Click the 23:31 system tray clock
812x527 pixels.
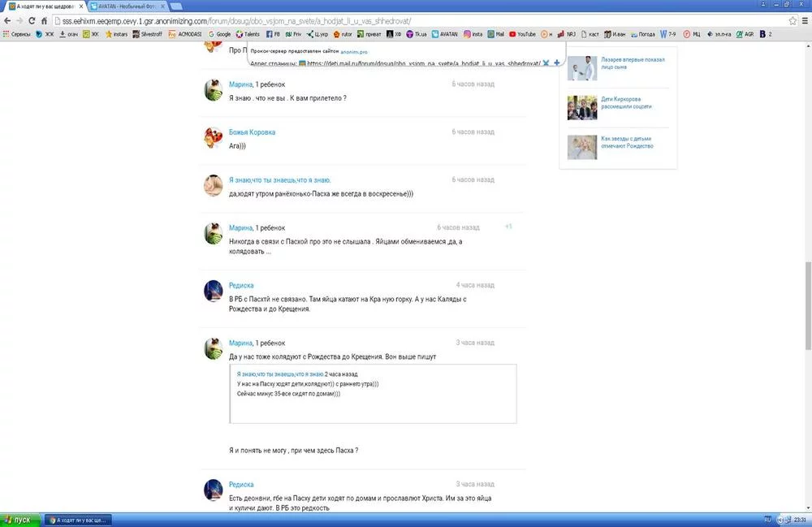coord(800,520)
